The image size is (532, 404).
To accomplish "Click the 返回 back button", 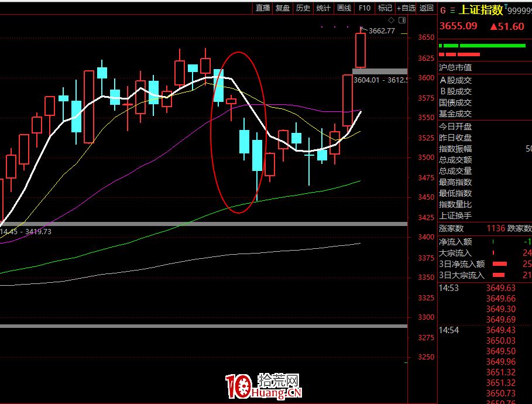I will (426, 8).
